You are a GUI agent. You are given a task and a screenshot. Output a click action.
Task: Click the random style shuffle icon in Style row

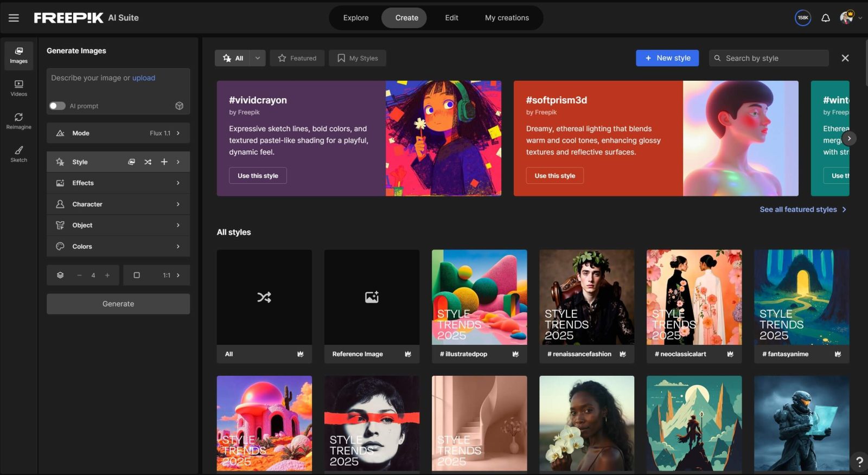click(148, 162)
